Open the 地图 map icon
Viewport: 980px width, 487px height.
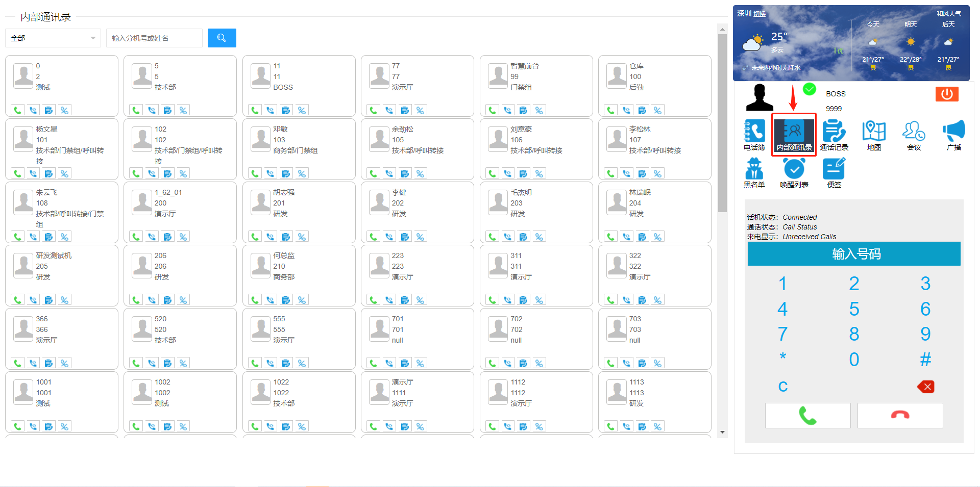tap(874, 135)
